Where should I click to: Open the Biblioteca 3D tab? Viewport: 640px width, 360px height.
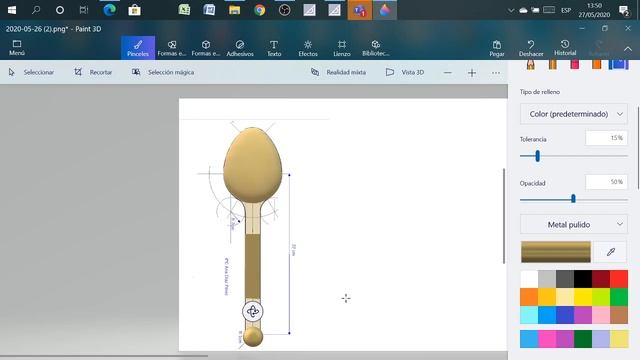[376, 48]
